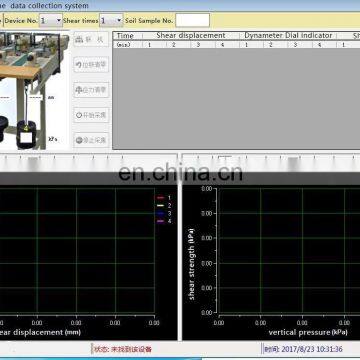
Task: Click column 1 under Shear displacement
Action: coord(149,44)
